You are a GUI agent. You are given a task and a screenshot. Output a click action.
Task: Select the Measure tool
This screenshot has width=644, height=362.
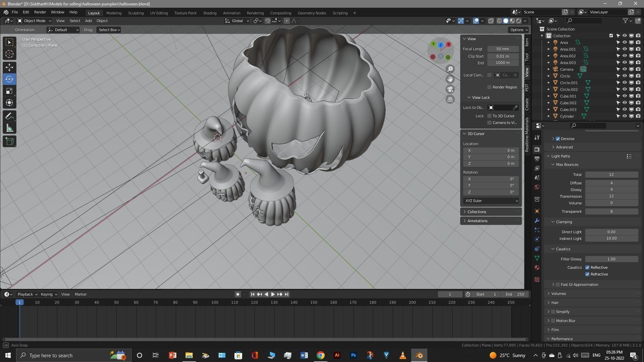(9, 128)
